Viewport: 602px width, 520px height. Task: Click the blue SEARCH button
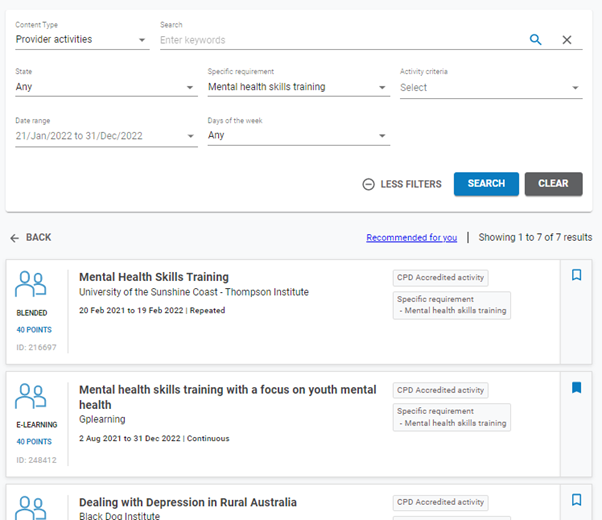[x=486, y=184]
